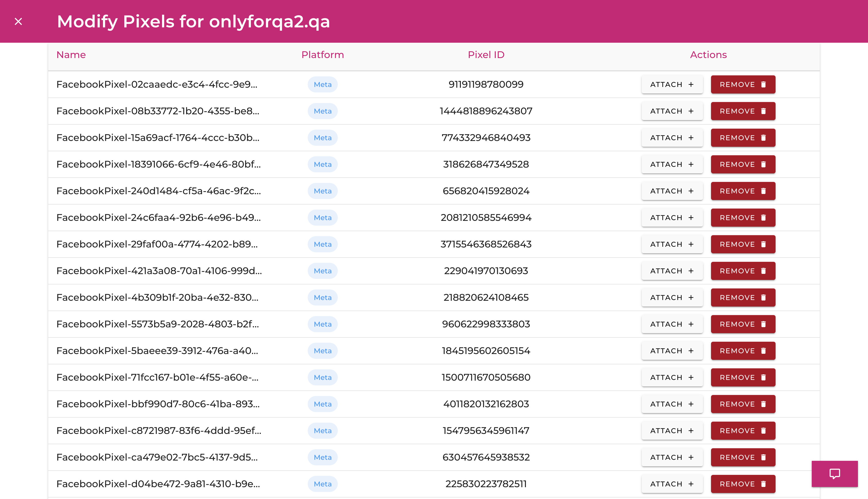Close the Modify Pixels dialog
Image resolution: width=868 pixels, height=499 pixels.
(x=19, y=22)
